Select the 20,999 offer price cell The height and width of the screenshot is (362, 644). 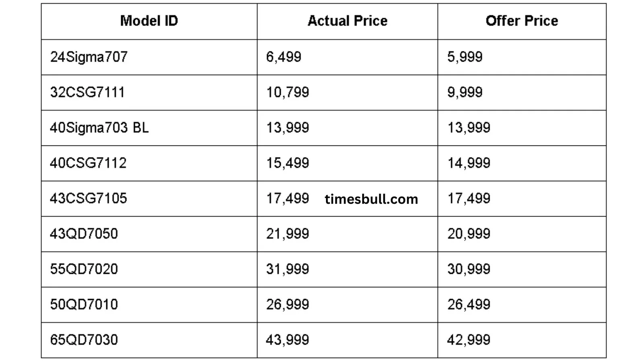(522, 234)
